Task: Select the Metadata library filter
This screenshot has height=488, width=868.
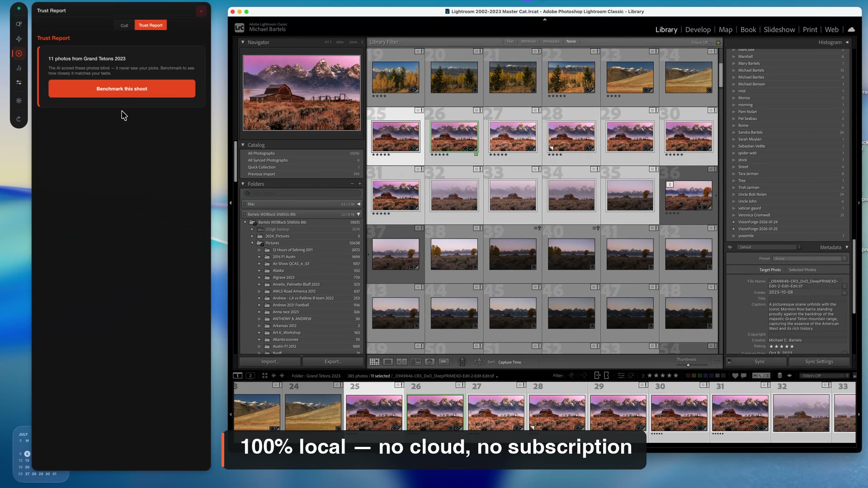Action: tap(551, 42)
